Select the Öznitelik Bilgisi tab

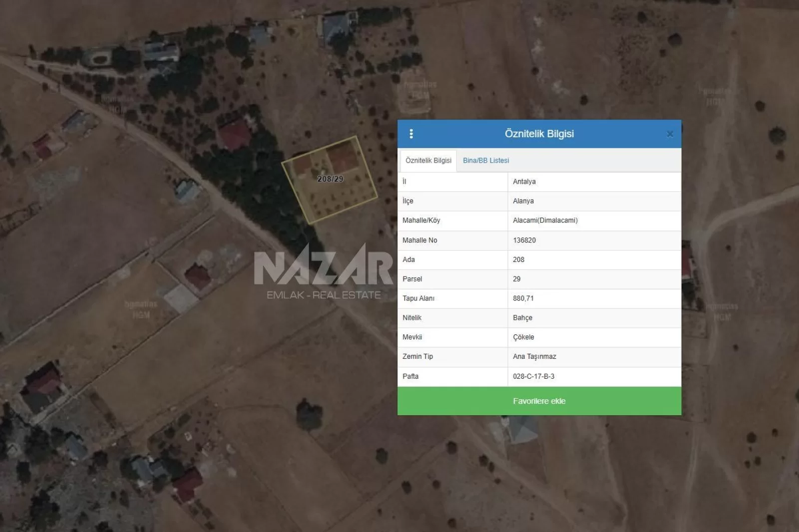[428, 161]
